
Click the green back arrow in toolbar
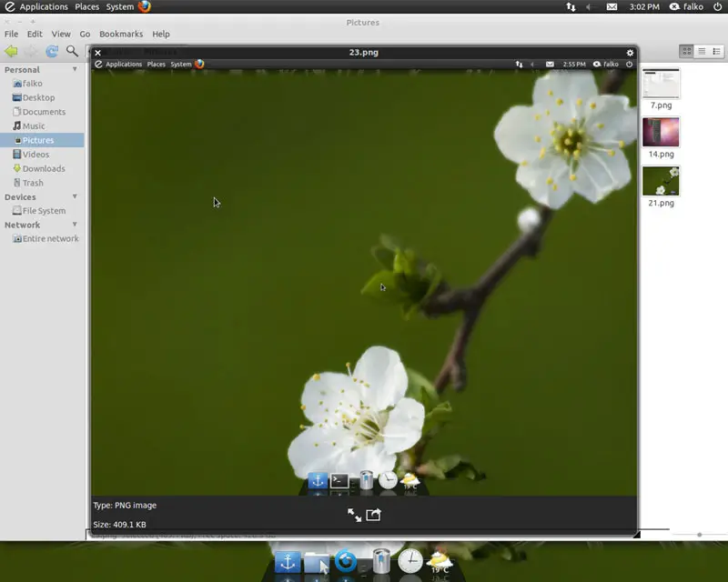click(x=11, y=51)
